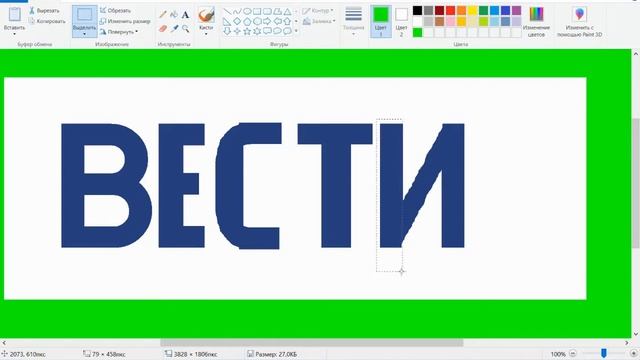Activate Цвет 1 foreground color button
The image size is (640, 360).
380,22
